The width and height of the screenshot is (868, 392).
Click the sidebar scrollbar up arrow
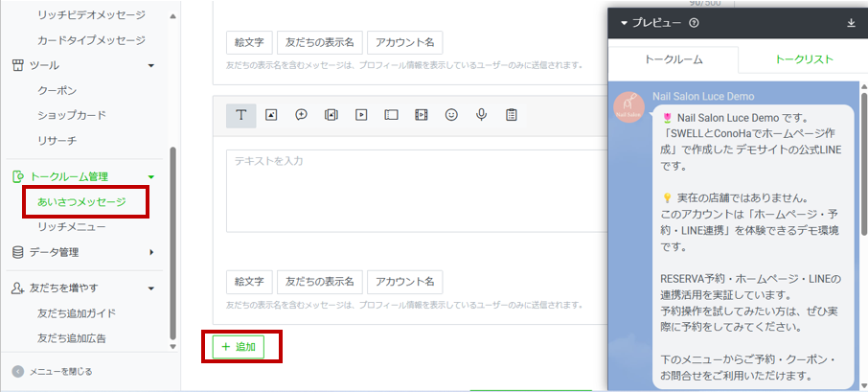[x=173, y=16]
